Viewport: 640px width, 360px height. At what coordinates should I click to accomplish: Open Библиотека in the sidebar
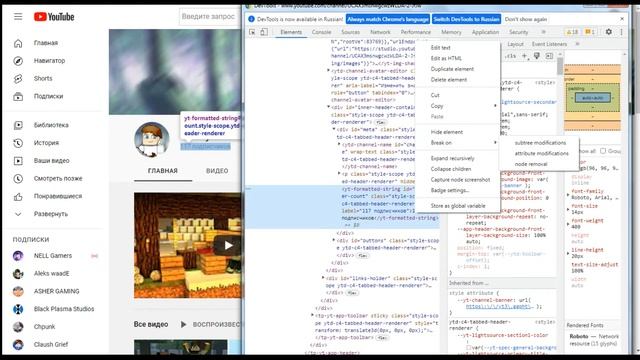(x=51, y=125)
